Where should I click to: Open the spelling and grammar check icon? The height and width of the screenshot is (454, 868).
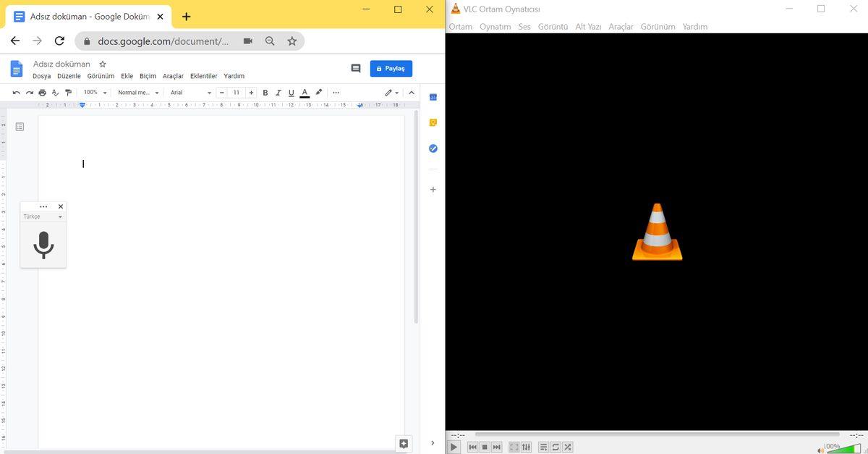(x=55, y=92)
